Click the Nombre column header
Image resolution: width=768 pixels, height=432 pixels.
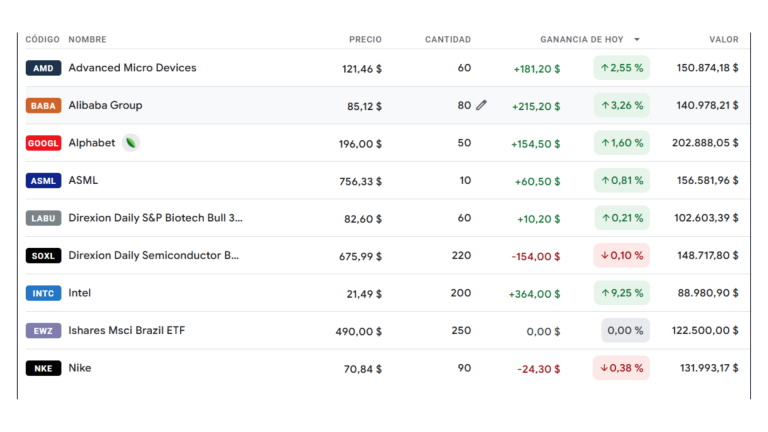tap(87, 40)
